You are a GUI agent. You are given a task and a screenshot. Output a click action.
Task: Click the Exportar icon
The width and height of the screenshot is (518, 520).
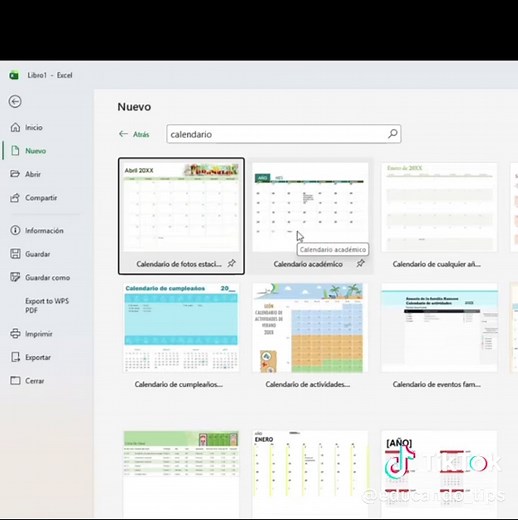point(15,357)
